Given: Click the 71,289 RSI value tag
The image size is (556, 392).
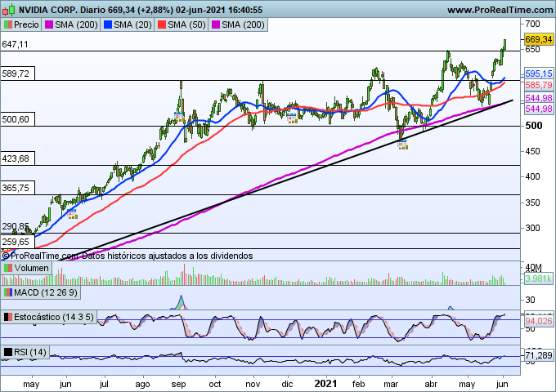Looking at the screenshot, I should click(538, 354).
